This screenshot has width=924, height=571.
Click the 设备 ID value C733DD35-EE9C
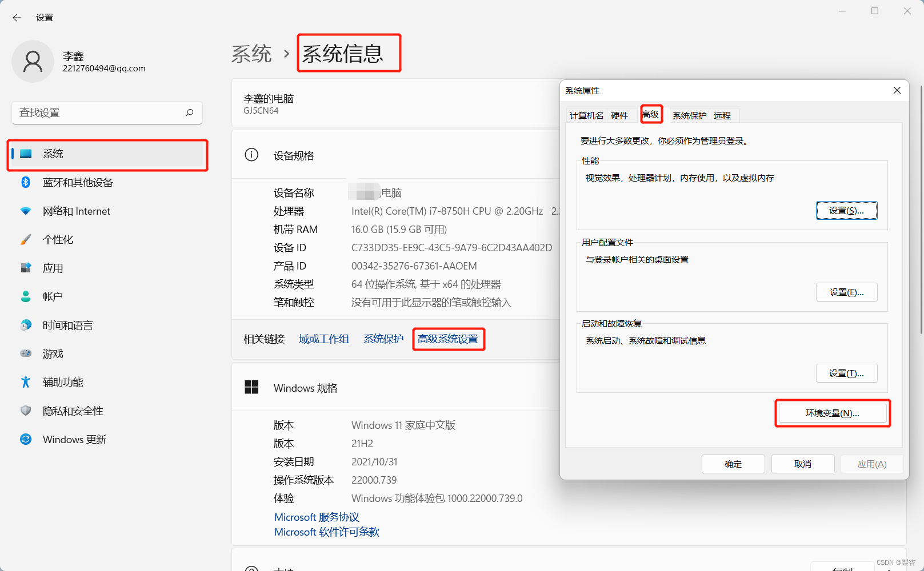[x=451, y=247]
